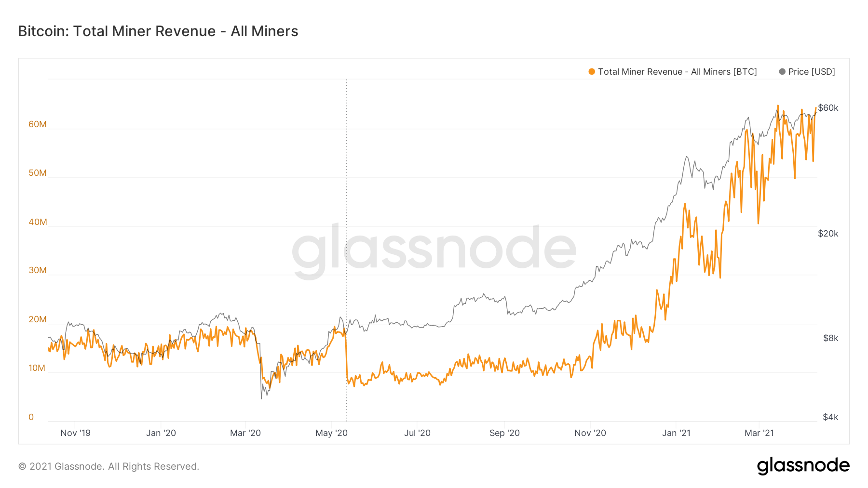Select the Mar '21 date label
This screenshot has width=868, height=488.
pyautogui.click(x=759, y=433)
